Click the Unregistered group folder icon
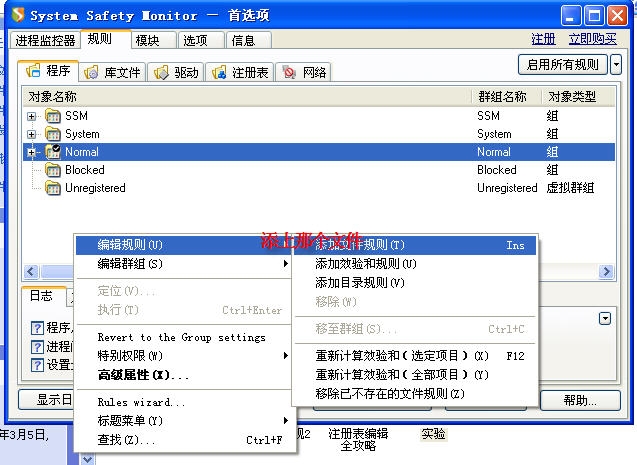 (x=53, y=188)
